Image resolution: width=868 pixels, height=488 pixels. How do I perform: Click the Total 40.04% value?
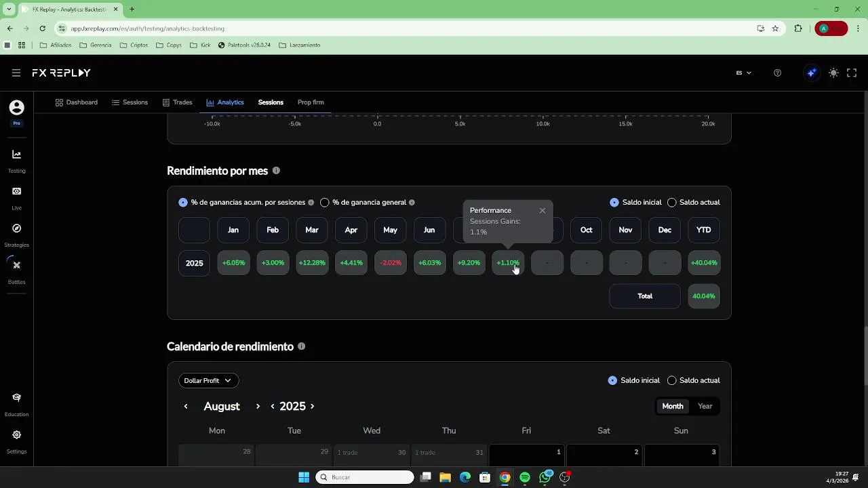click(704, 296)
